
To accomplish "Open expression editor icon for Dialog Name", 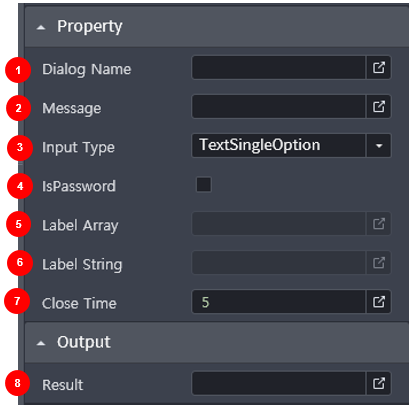I will [378, 68].
